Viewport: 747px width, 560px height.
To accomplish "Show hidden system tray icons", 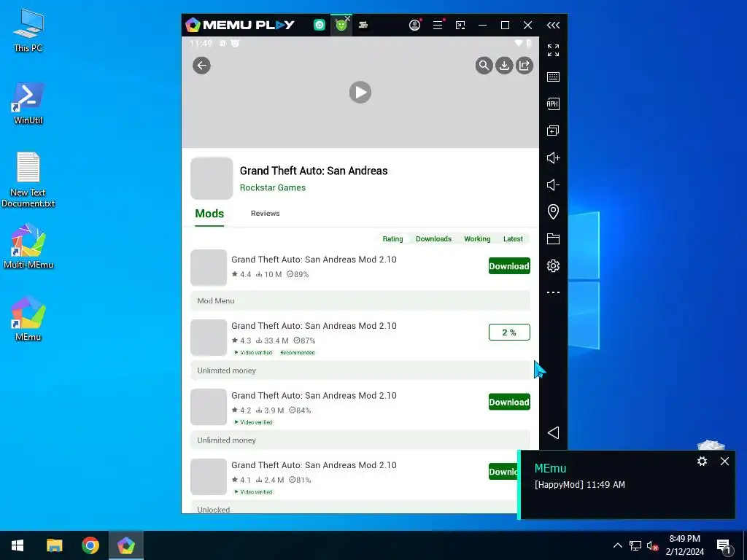I will pyautogui.click(x=617, y=545).
